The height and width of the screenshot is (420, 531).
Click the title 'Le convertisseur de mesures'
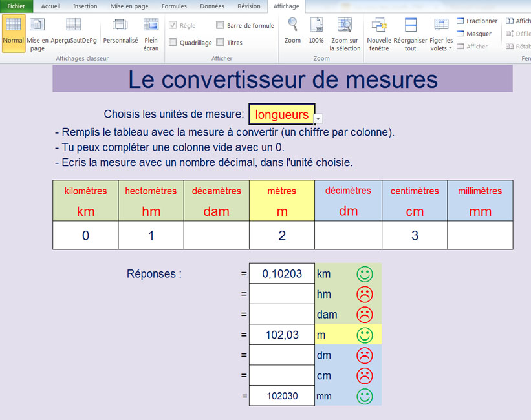pos(283,80)
